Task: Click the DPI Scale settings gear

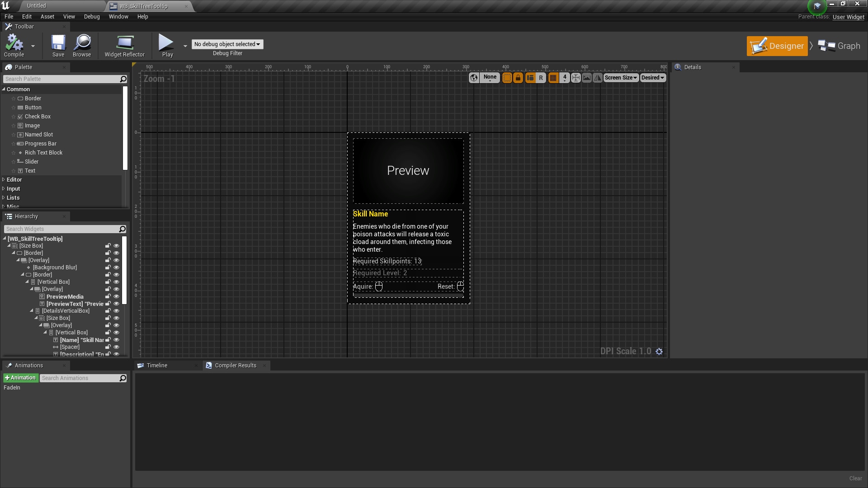Action: point(659,351)
